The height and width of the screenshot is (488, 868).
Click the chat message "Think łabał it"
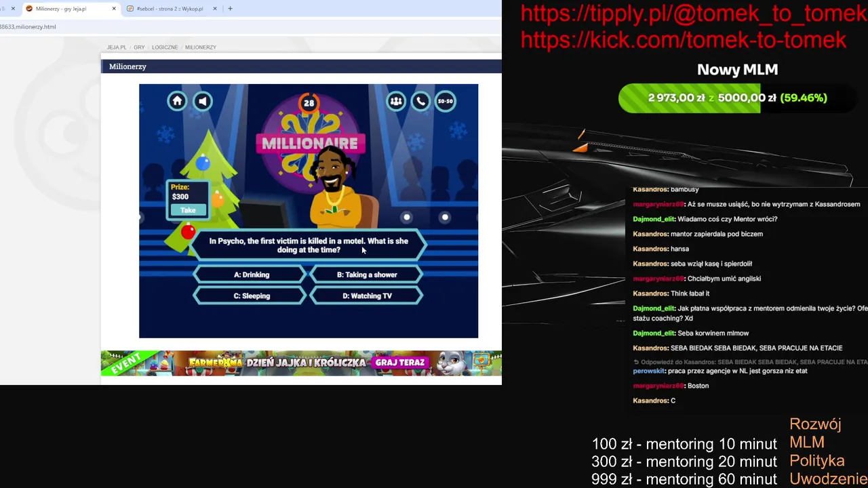[690, 293]
